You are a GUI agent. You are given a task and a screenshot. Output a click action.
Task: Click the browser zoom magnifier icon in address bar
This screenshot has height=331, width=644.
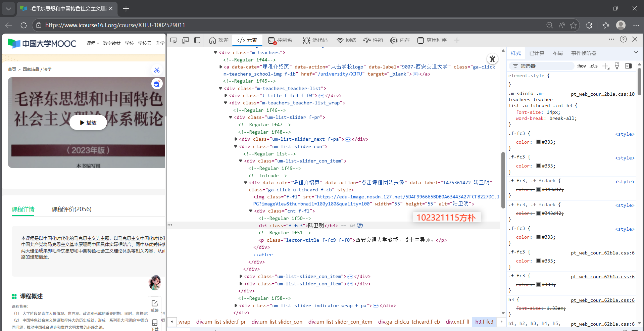(x=549, y=25)
